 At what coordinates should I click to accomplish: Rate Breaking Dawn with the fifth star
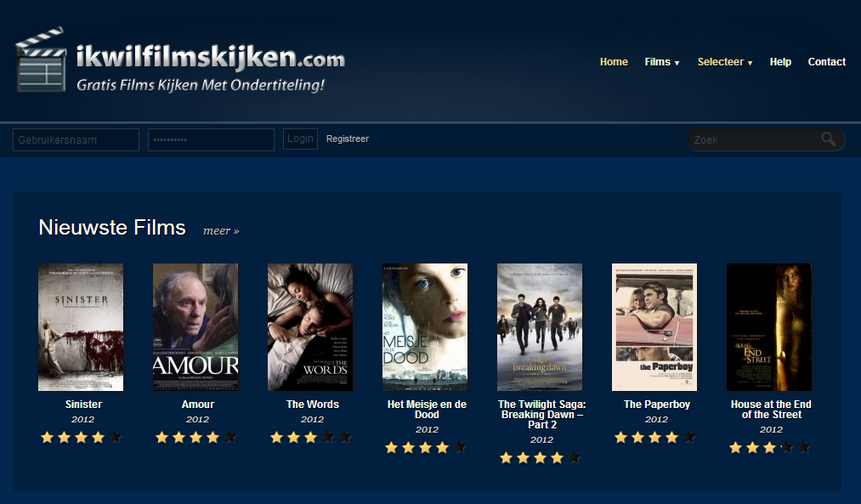[575, 458]
